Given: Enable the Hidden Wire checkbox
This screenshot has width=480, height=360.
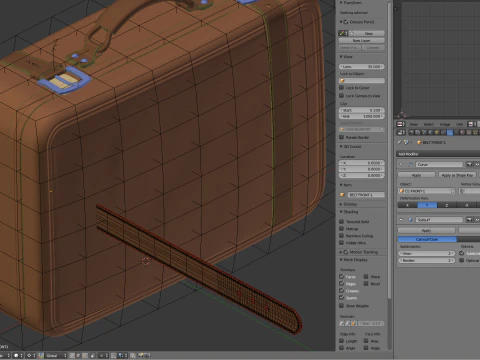Looking at the screenshot, I should click(x=341, y=243).
